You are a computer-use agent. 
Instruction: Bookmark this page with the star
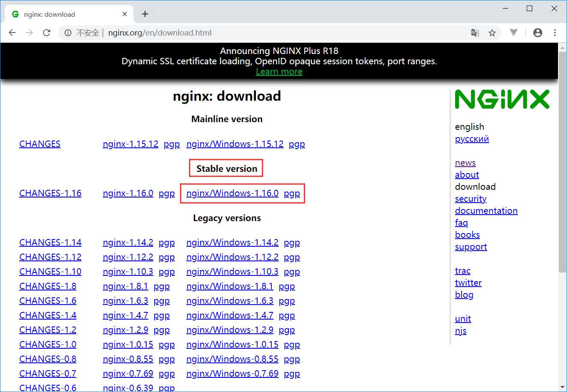click(x=492, y=33)
